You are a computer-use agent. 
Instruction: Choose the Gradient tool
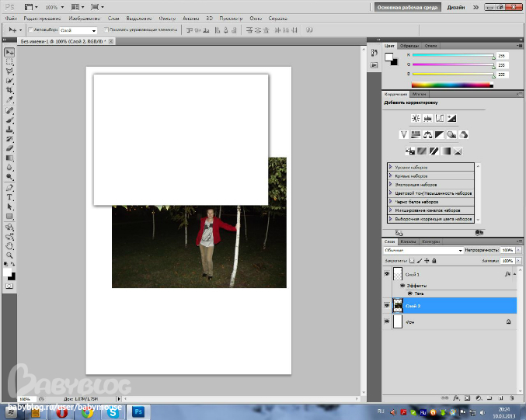pyautogui.click(x=10, y=157)
